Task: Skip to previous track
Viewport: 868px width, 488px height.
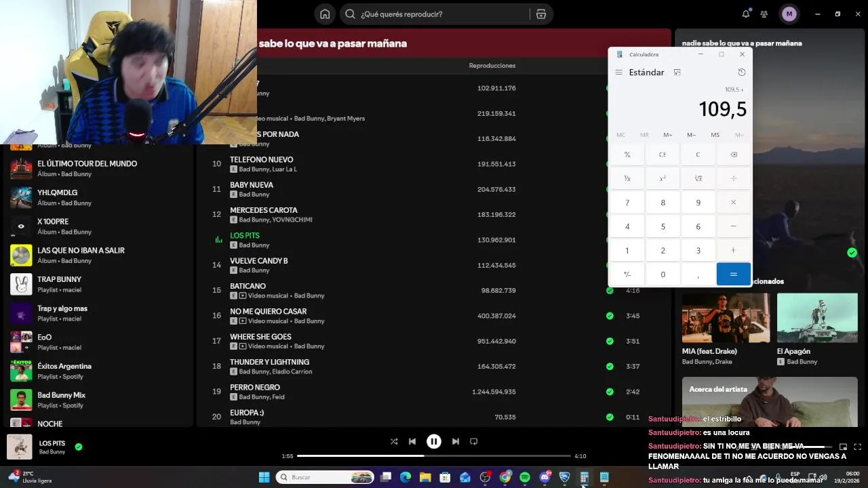Action: point(412,441)
